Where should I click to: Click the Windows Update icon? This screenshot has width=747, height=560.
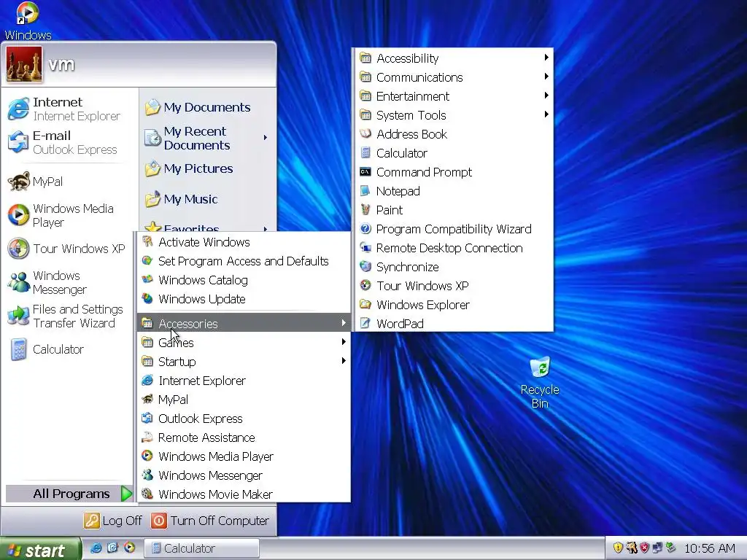147,298
